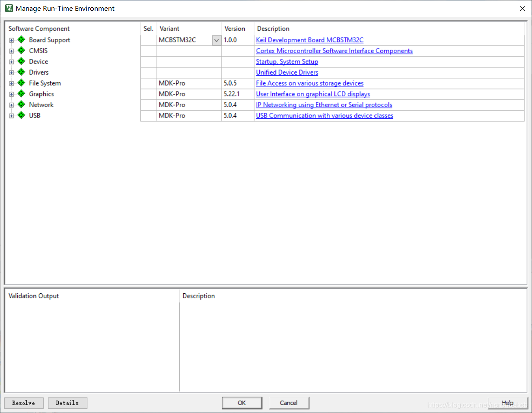Expand the File System tree node
Viewport: 532px width, 413px height.
pos(12,83)
